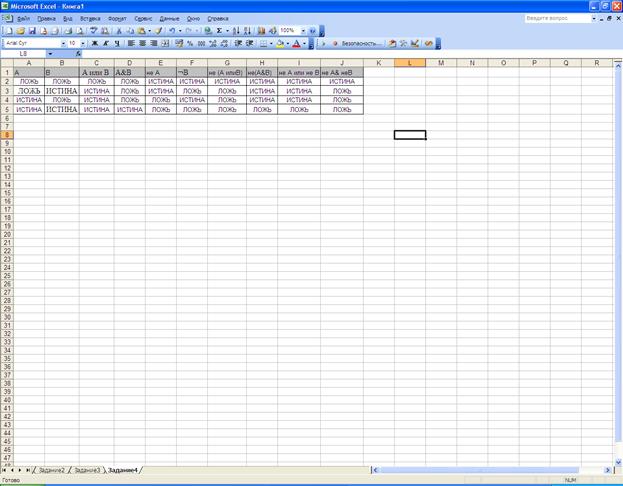The width and height of the screenshot is (623, 486).
Task: Click the Record Macro button
Action: 335,43
